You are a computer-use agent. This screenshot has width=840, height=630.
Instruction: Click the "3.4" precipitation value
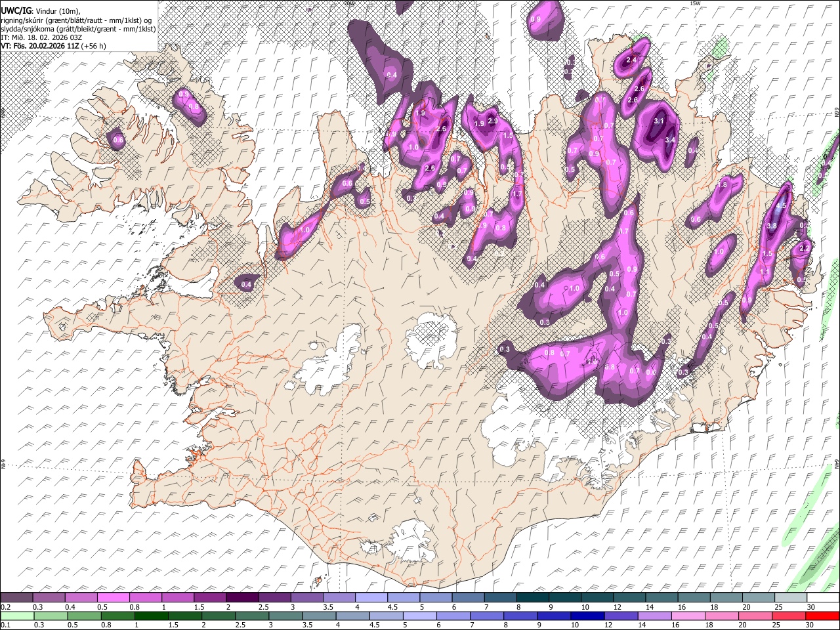pos(670,140)
